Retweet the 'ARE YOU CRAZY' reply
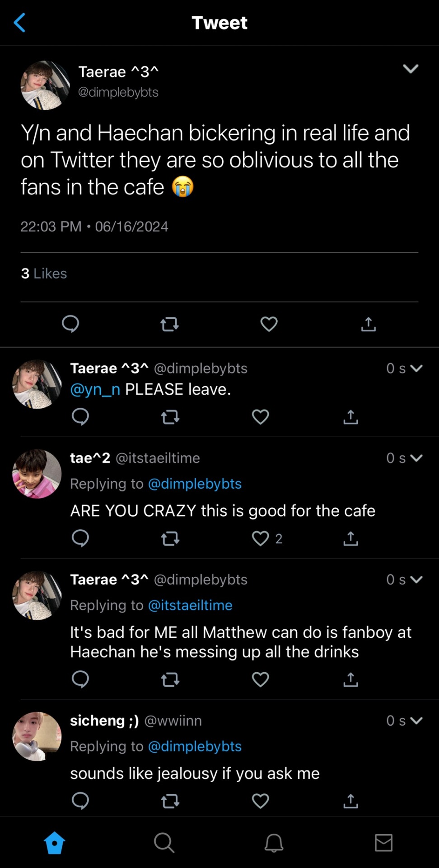 click(170, 538)
